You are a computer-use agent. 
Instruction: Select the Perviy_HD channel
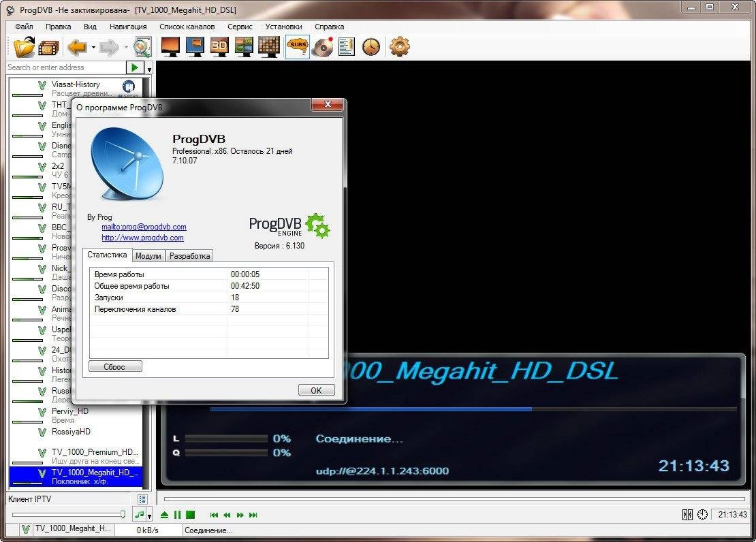pos(76,415)
